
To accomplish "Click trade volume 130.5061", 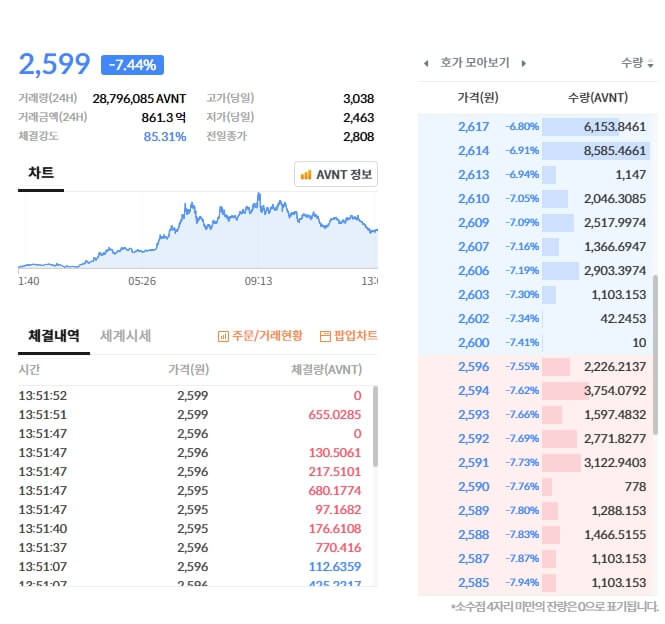I will [335, 453].
